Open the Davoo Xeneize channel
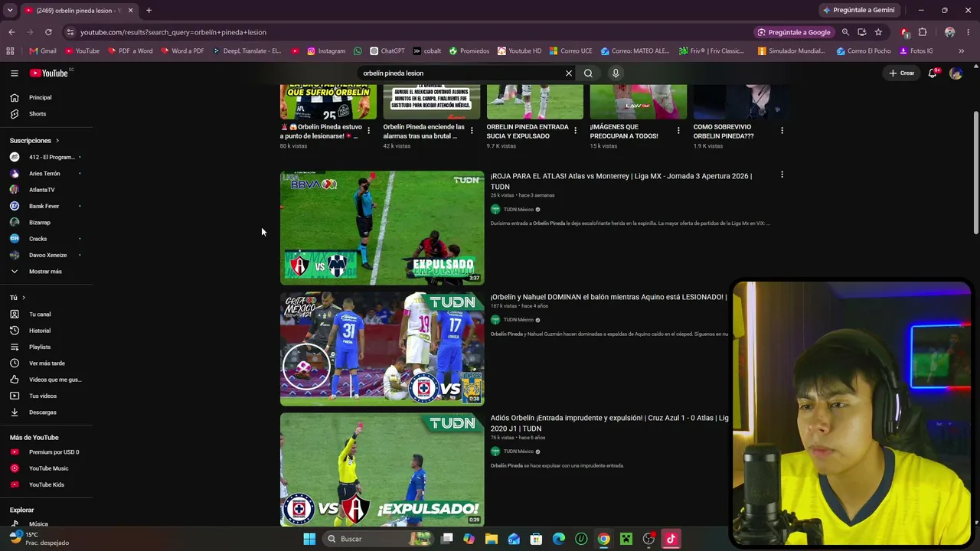980x551 pixels. pyautogui.click(x=47, y=255)
